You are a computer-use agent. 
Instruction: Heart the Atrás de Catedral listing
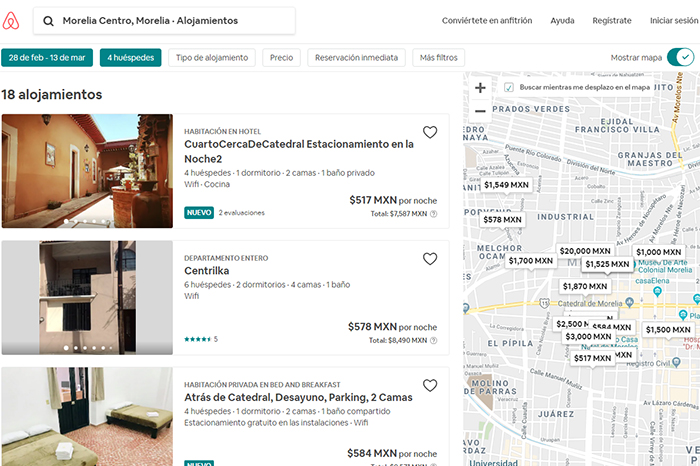(x=430, y=385)
